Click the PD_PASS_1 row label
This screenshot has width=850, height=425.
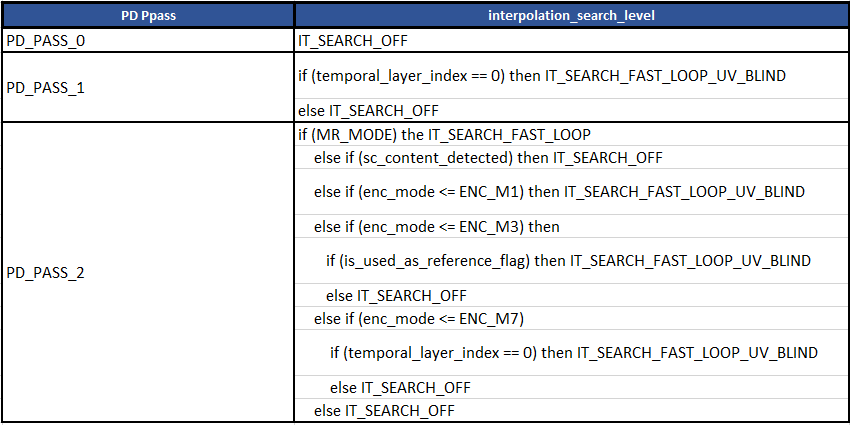[x=46, y=87]
